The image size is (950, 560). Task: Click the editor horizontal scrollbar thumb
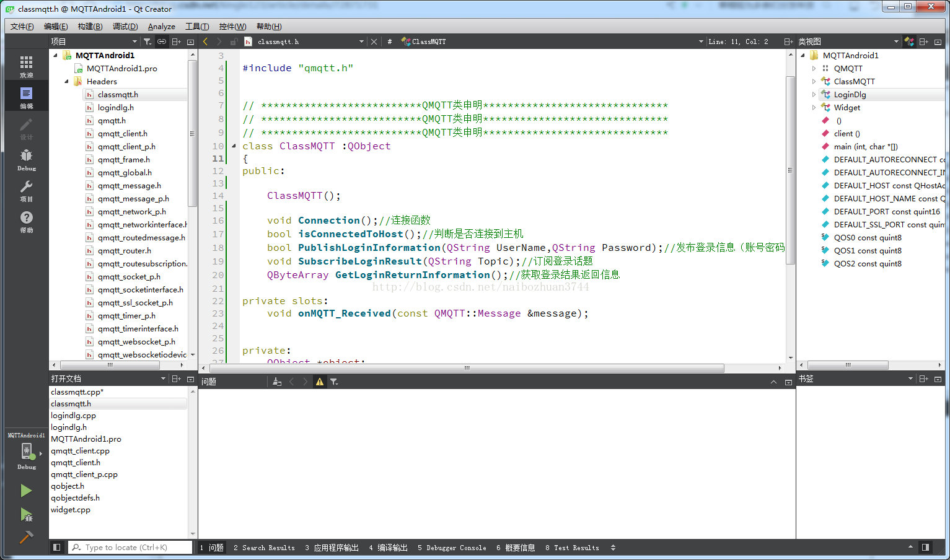point(467,368)
